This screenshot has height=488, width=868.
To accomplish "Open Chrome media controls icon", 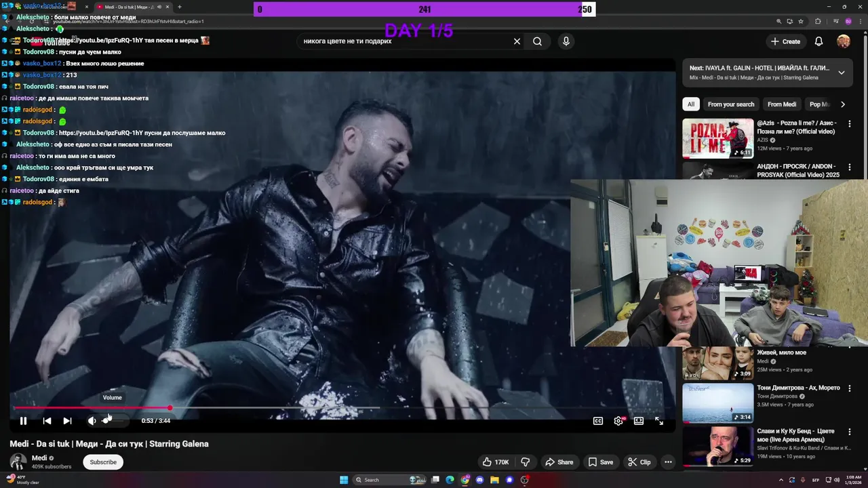I will pos(835,22).
